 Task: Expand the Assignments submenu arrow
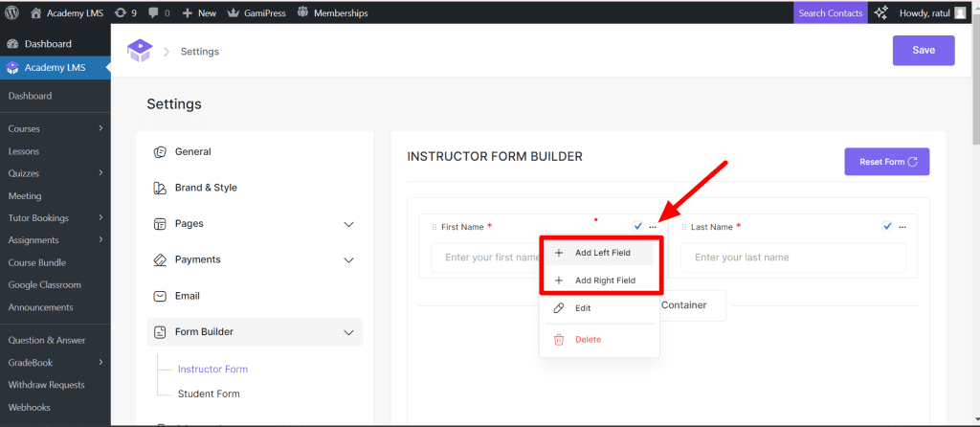tap(100, 240)
